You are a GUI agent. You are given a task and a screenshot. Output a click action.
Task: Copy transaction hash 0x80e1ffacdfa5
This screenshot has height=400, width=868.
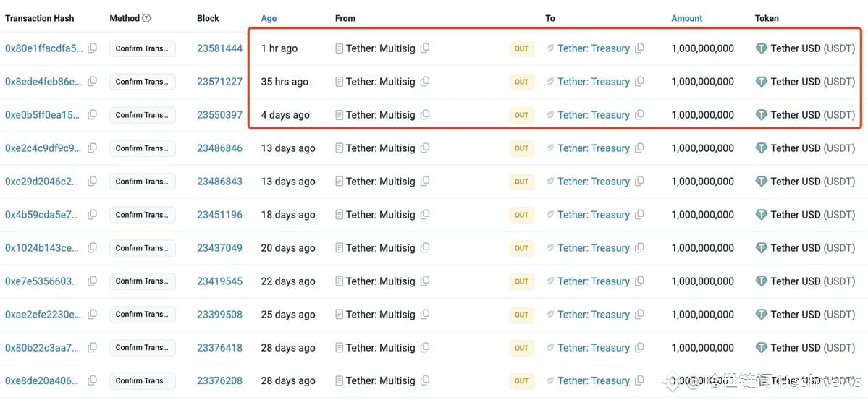click(x=93, y=48)
